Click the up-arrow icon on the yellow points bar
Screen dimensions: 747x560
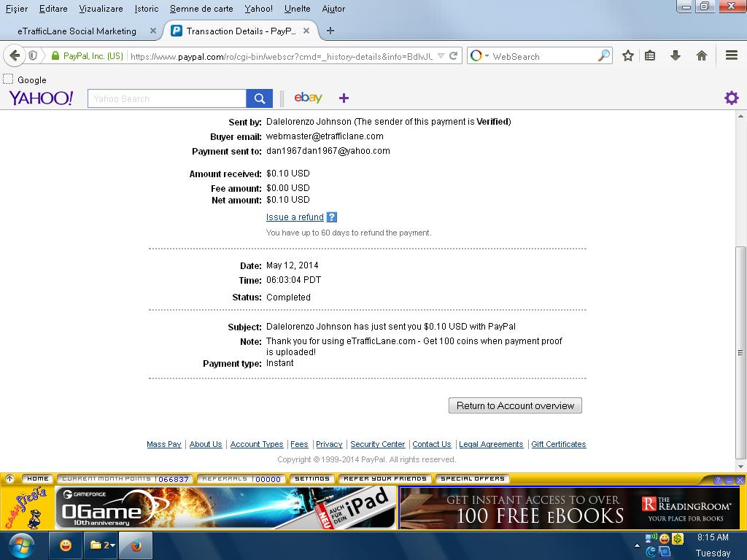pos(9,478)
